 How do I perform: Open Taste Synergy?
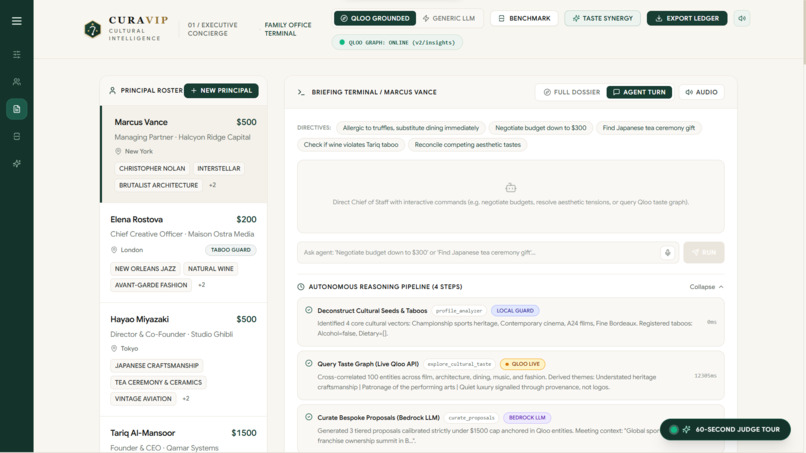pyautogui.click(x=602, y=19)
